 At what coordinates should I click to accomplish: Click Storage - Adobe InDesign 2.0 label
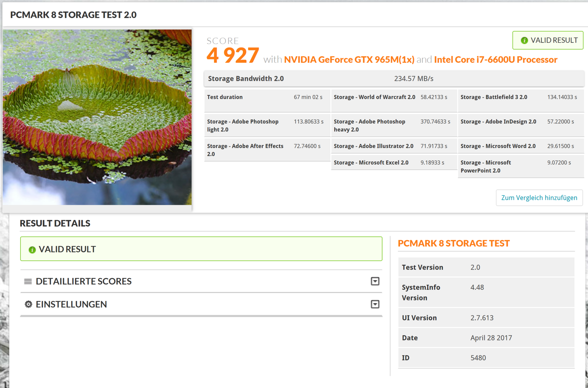pos(498,122)
